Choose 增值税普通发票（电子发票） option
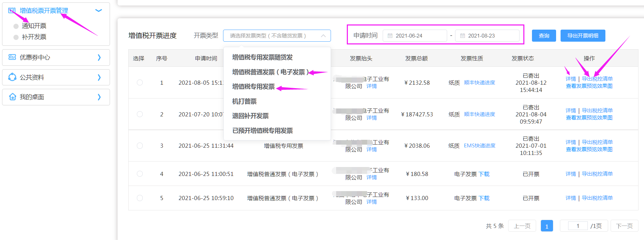Image resolution: width=644 pixels, height=240 pixels. point(270,72)
